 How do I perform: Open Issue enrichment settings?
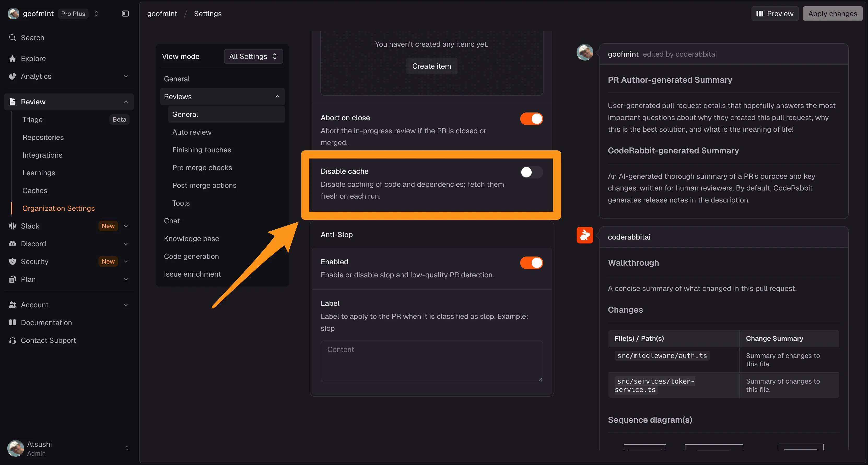[x=192, y=274]
